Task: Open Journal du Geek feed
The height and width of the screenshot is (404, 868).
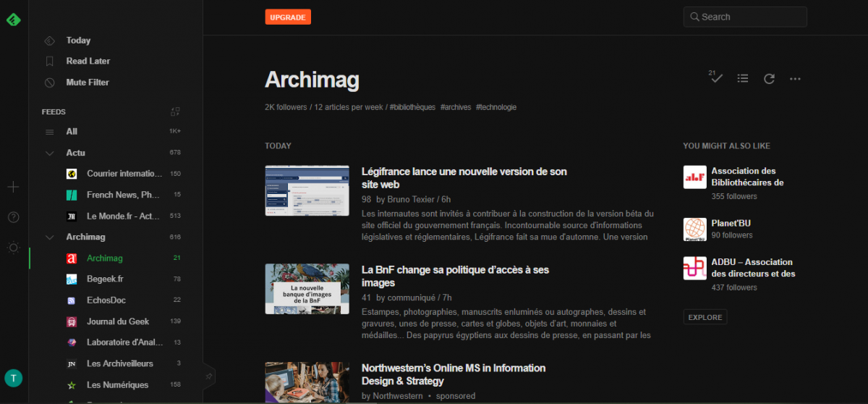Action: (x=118, y=321)
